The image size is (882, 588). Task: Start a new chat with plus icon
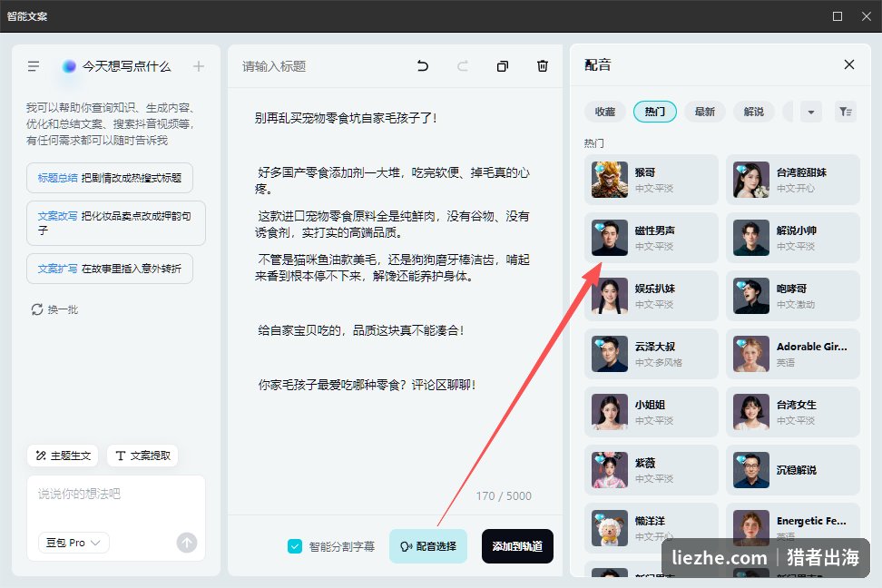tap(199, 66)
